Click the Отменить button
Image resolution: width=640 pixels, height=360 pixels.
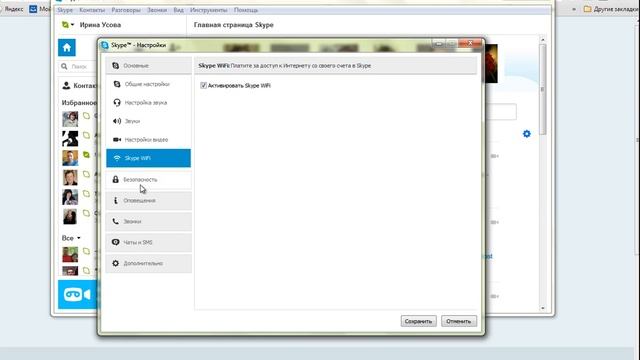point(458,321)
